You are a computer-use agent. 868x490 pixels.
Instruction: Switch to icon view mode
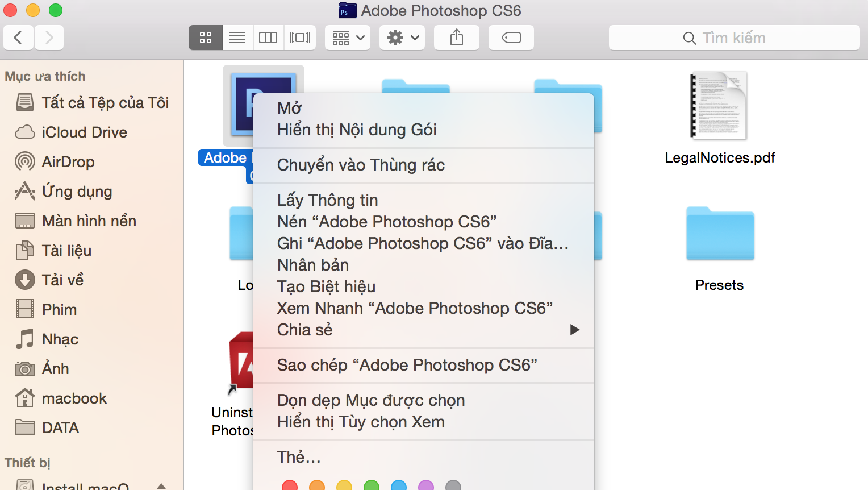[206, 38]
